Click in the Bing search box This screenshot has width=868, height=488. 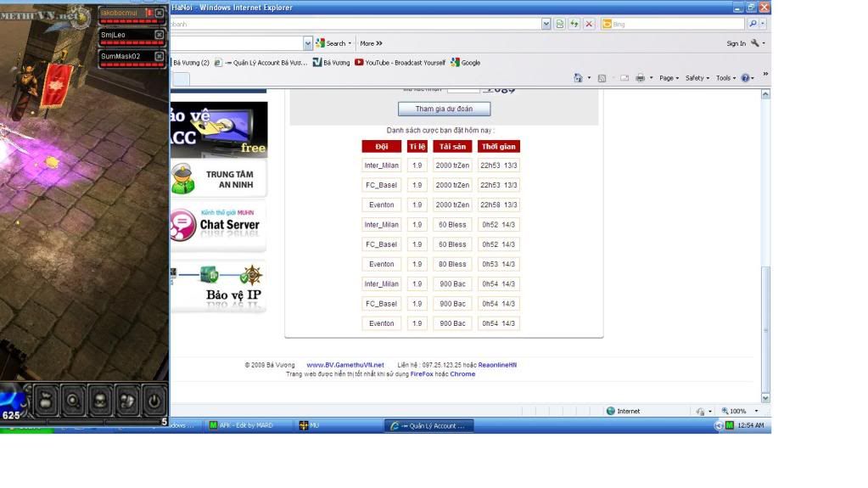tap(673, 24)
